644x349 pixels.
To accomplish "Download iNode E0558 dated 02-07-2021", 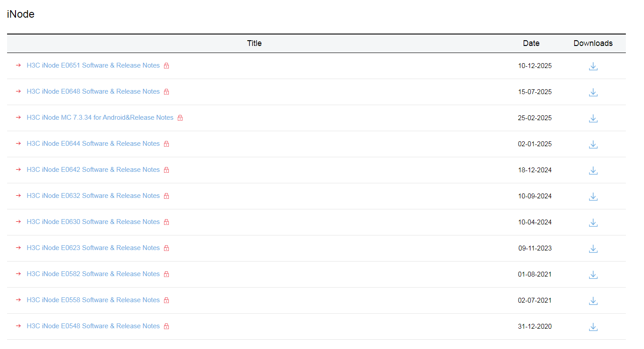I will [x=593, y=301].
